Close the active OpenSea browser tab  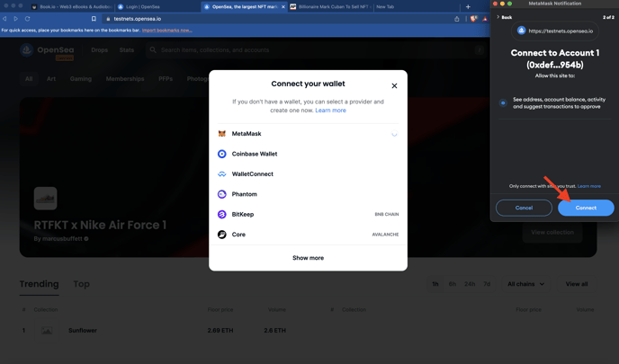pyautogui.click(x=283, y=6)
